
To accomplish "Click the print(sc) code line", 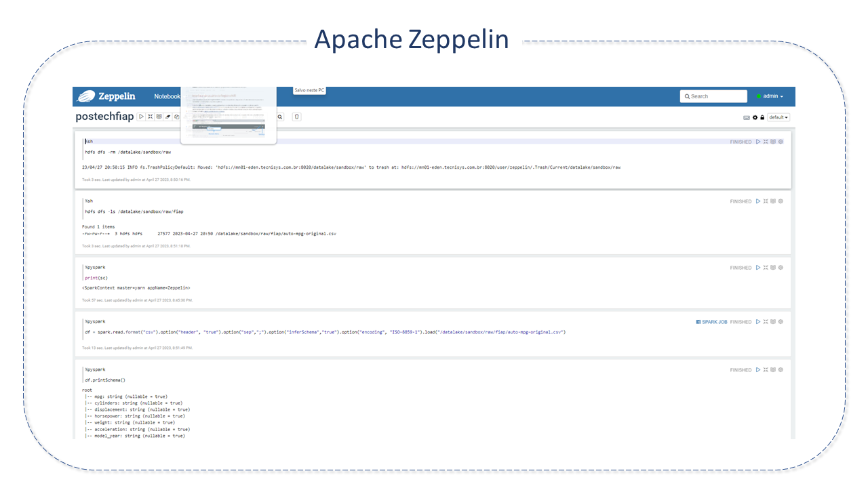I will point(96,278).
